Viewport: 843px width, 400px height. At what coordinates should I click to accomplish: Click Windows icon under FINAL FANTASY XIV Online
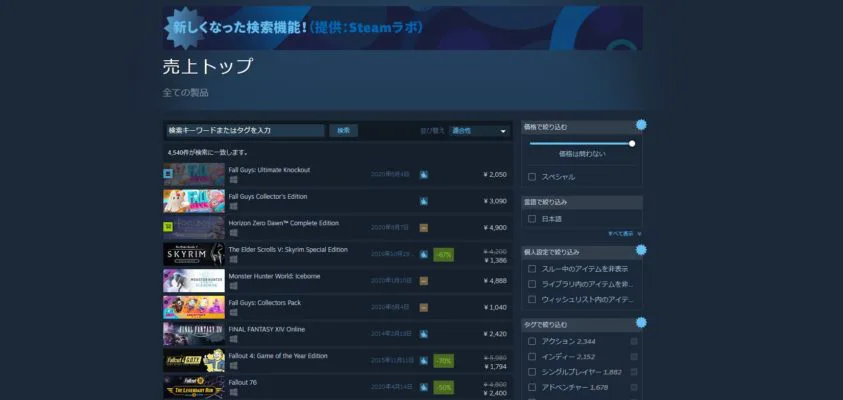coord(233,339)
